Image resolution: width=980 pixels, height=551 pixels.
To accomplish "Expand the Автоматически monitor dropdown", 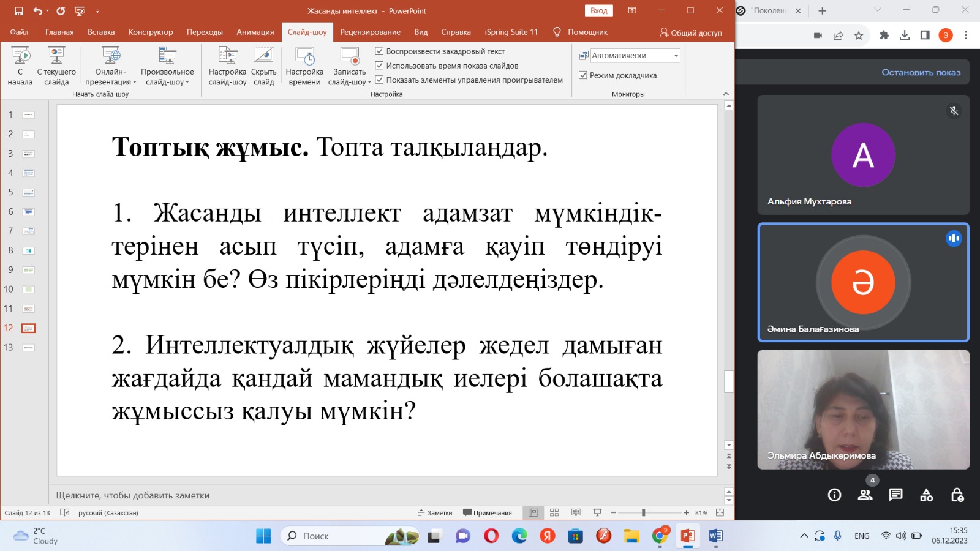I will 676,56.
